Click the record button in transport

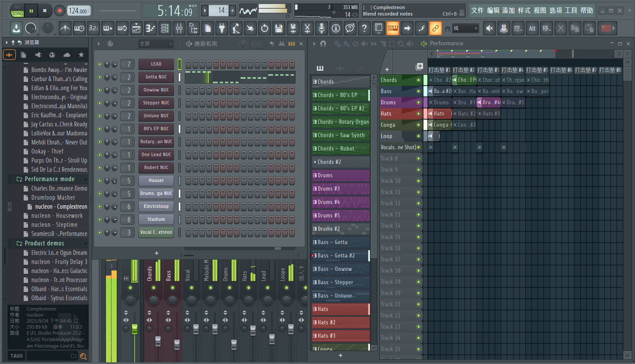(60, 10)
